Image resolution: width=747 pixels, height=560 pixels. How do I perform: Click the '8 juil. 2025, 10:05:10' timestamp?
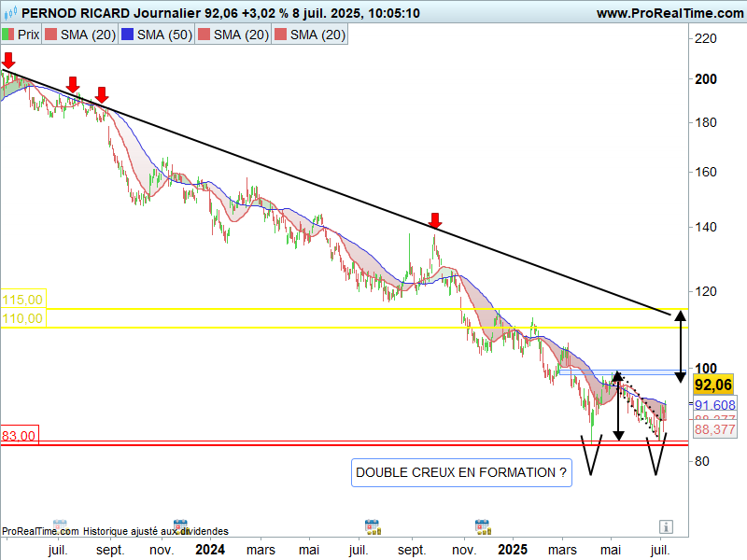[x=357, y=13]
